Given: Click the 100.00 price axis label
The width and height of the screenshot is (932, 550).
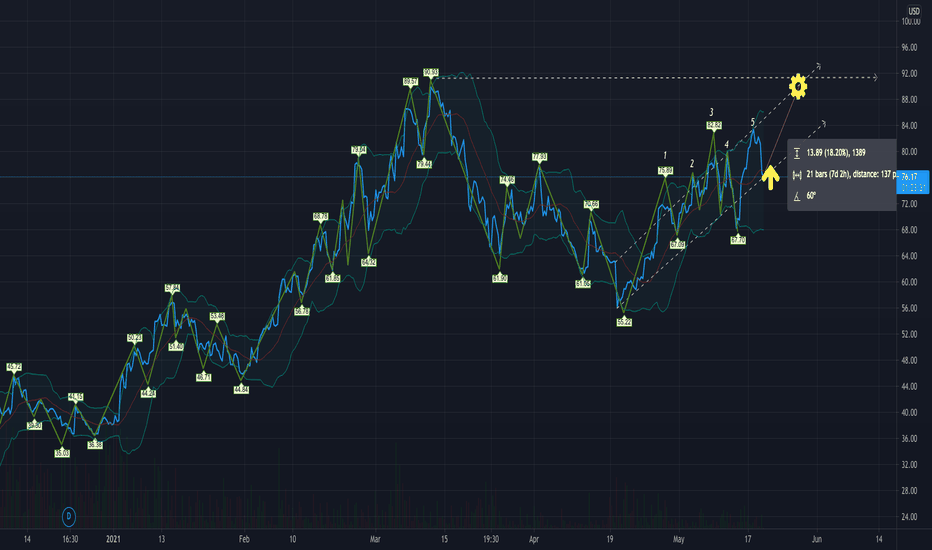Looking at the screenshot, I should click(910, 21).
